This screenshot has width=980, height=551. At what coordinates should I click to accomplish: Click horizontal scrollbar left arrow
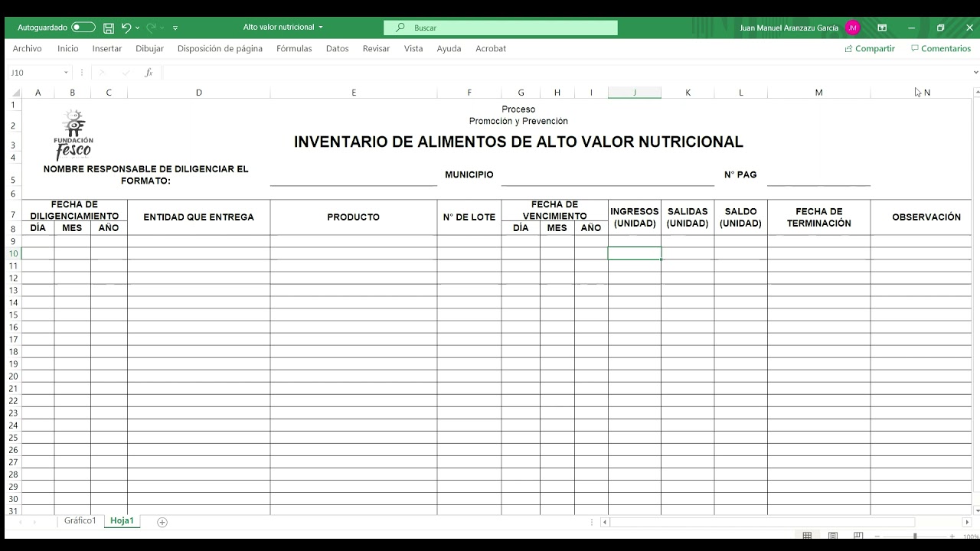coord(605,522)
